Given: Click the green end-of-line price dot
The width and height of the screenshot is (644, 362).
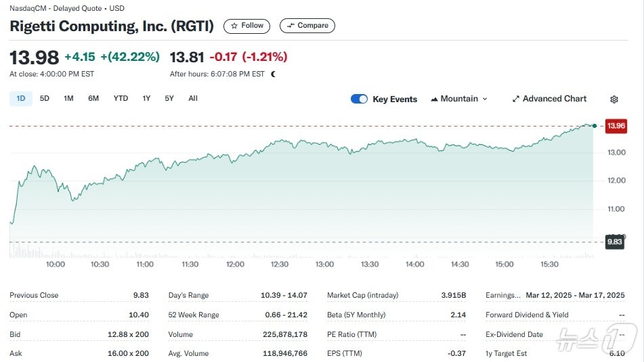Looking at the screenshot, I should coord(594,126).
